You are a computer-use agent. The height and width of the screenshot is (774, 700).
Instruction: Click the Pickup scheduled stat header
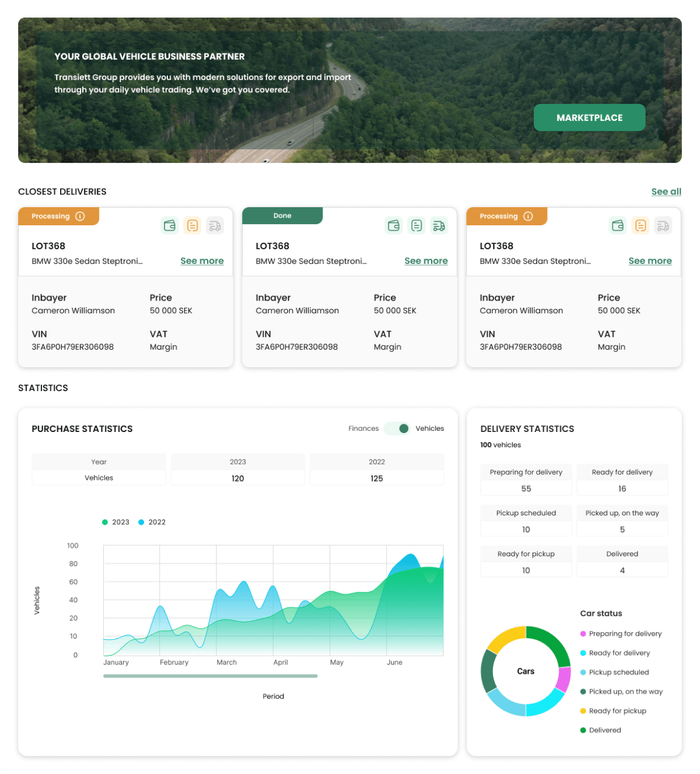(x=526, y=513)
